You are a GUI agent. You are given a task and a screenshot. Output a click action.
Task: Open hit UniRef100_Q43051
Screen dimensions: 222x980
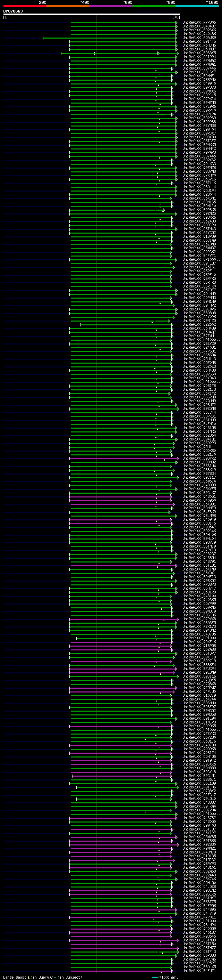tap(199, 496)
